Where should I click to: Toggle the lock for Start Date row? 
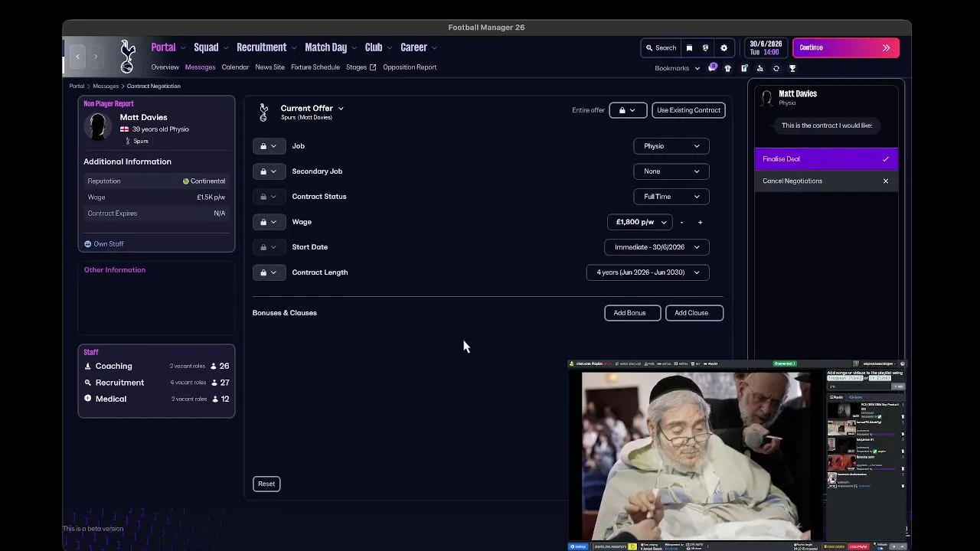tap(269, 247)
